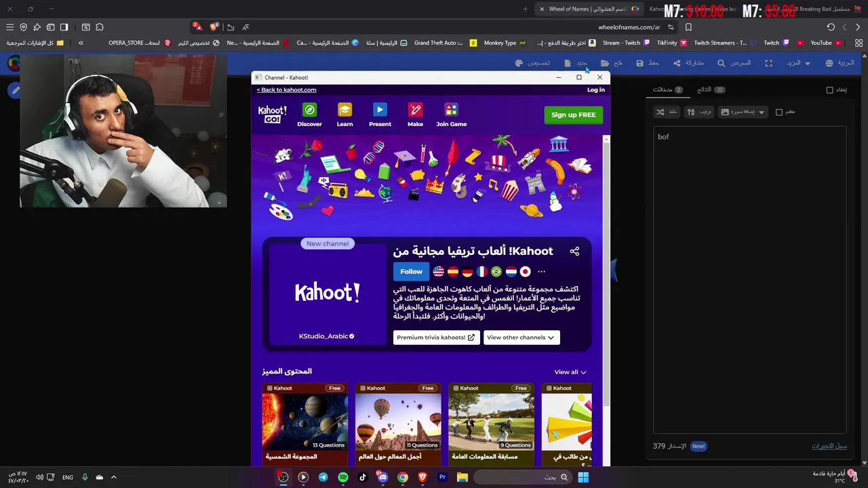This screenshot has height=488, width=868.
Task: Select the United States flag language
Action: [x=438, y=271]
